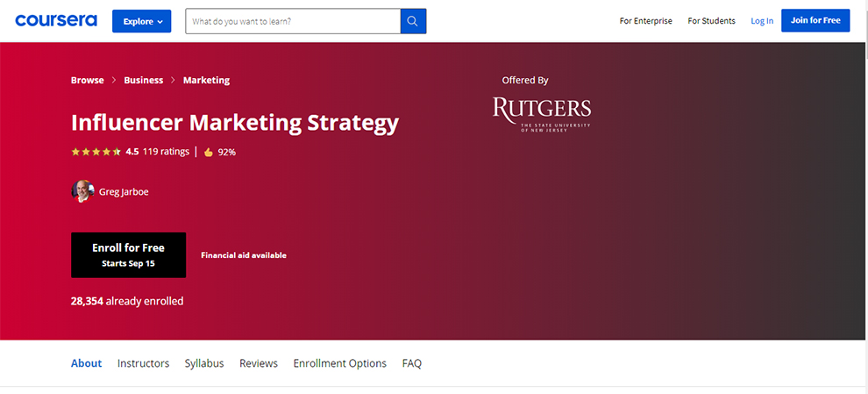Viewport: 868px width, 394px height.
Task: Open For Enterprise link
Action: click(x=645, y=21)
